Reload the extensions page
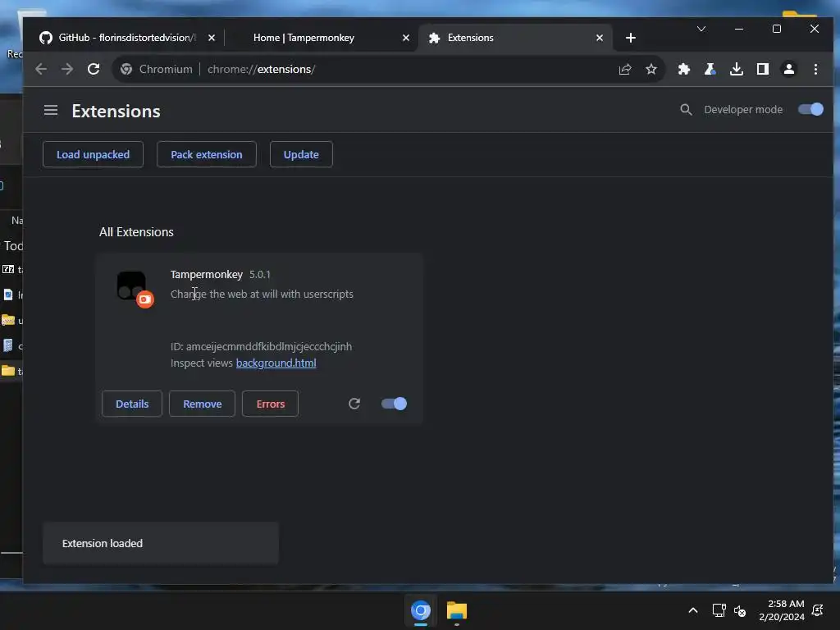 (94, 69)
